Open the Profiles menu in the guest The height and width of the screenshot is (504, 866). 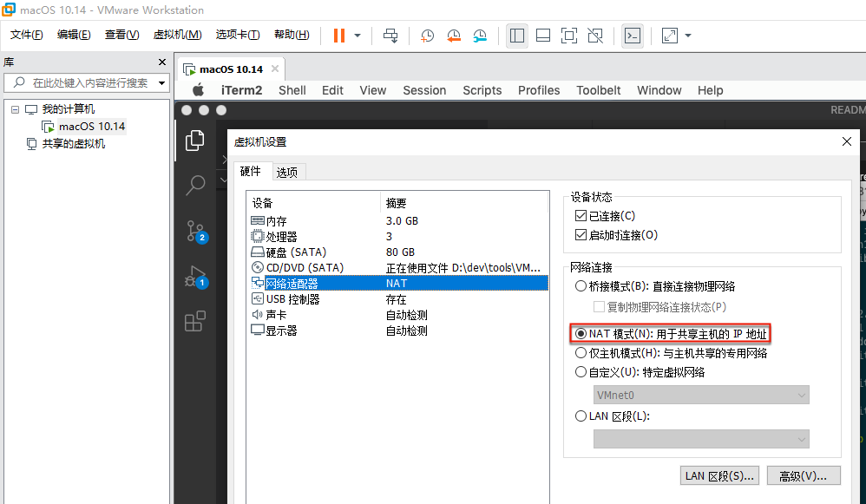539,90
